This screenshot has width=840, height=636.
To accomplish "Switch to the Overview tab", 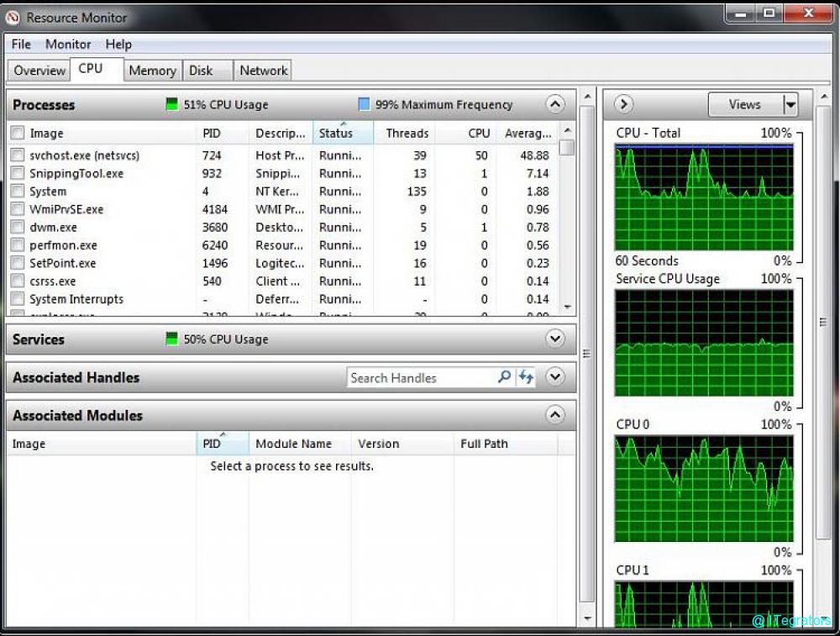I will point(39,71).
